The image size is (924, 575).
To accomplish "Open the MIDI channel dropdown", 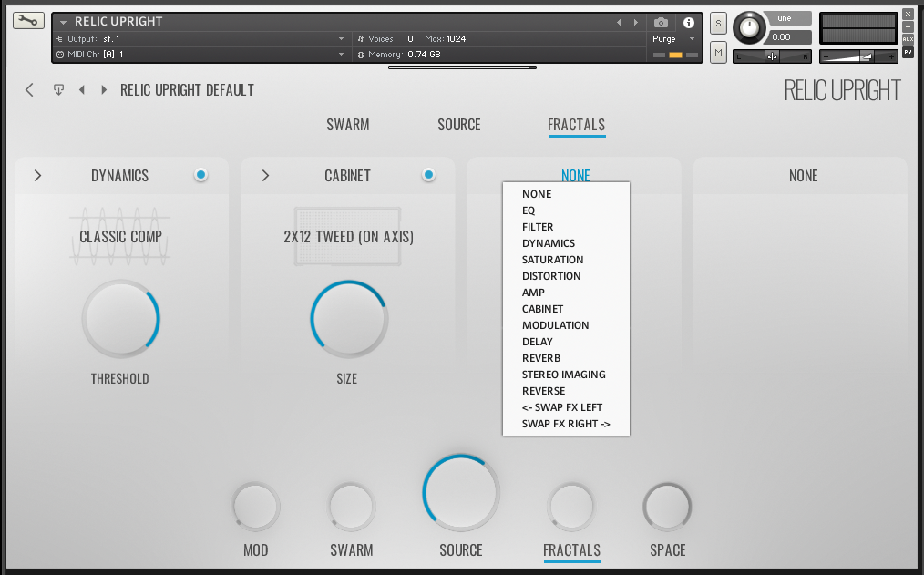I will [341, 55].
